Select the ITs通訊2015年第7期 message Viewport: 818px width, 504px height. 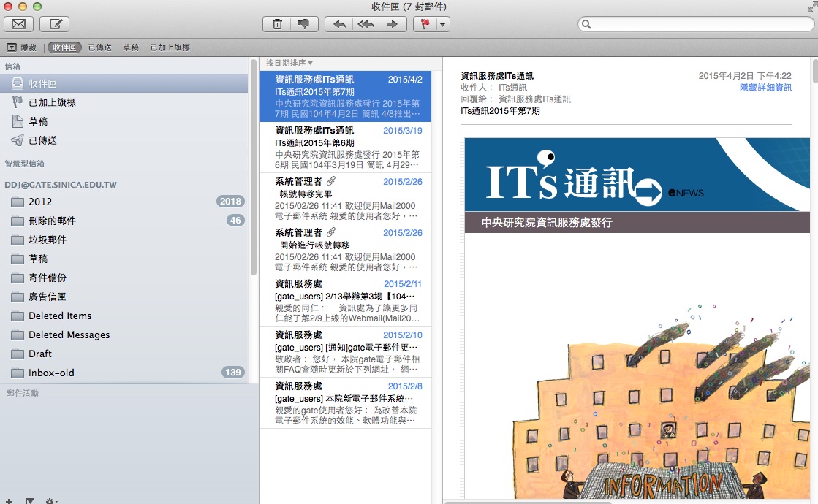(345, 96)
